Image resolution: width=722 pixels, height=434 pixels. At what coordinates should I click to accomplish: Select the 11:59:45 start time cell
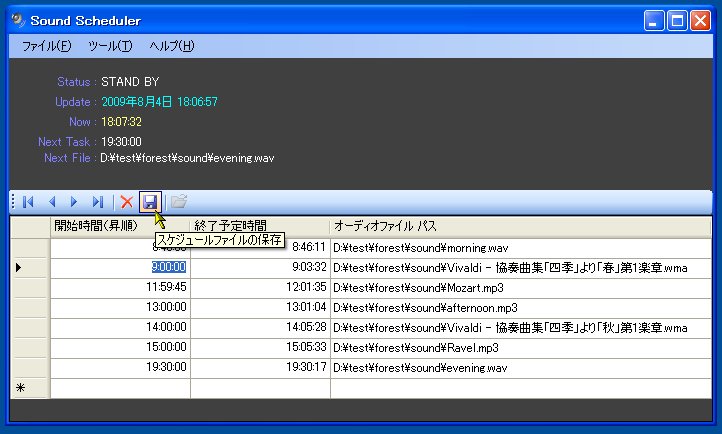coord(120,288)
